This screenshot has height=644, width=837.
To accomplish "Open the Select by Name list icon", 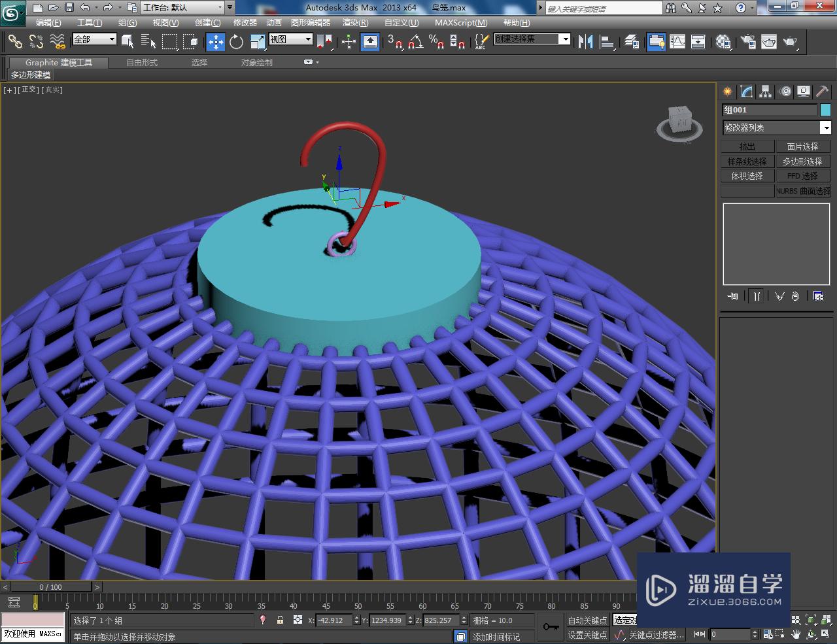I will (148, 42).
